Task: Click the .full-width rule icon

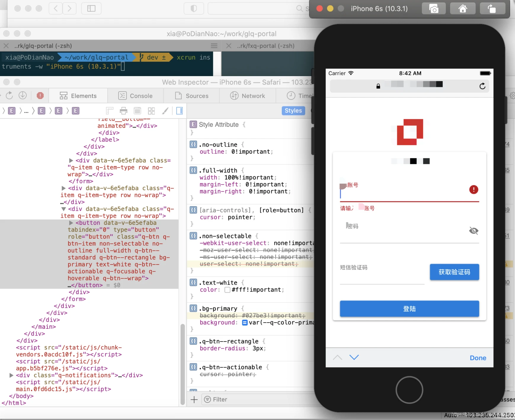Action: (x=193, y=170)
